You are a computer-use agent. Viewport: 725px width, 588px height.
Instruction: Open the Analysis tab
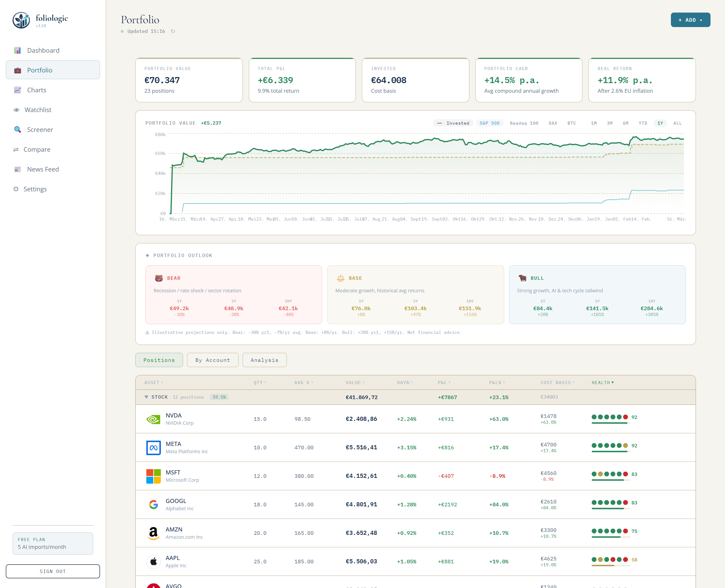pyautogui.click(x=264, y=360)
